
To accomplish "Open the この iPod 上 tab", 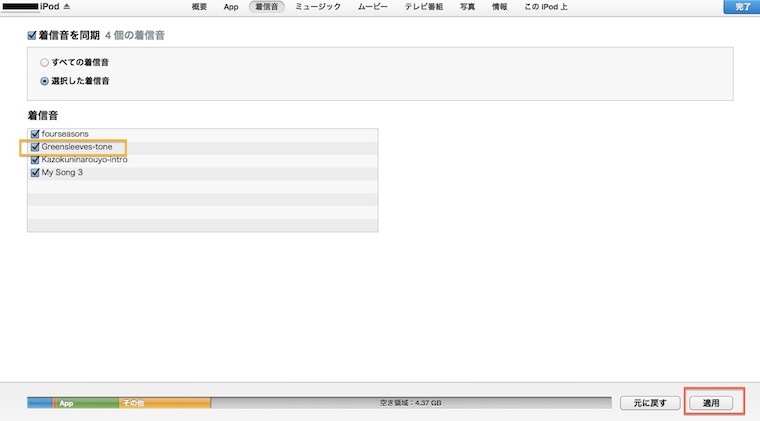I will [545, 7].
